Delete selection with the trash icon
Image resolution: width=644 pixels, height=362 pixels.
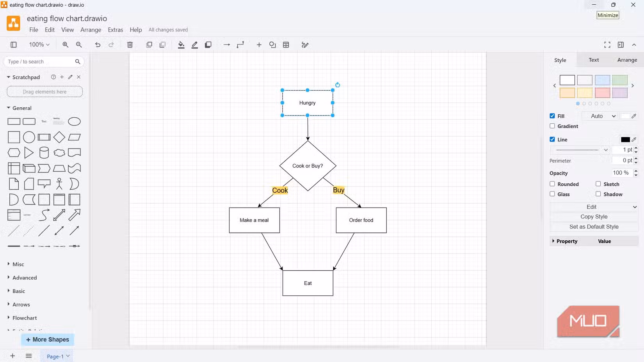point(130,45)
